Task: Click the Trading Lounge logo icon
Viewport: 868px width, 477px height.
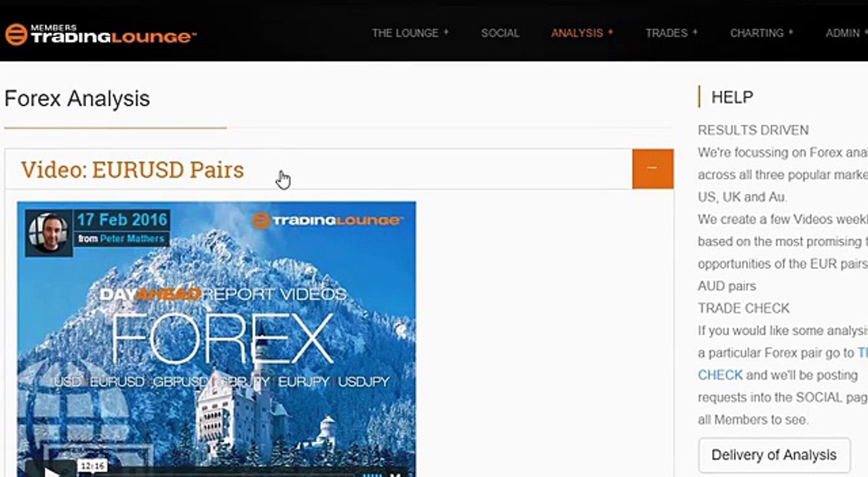Action: click(x=17, y=34)
